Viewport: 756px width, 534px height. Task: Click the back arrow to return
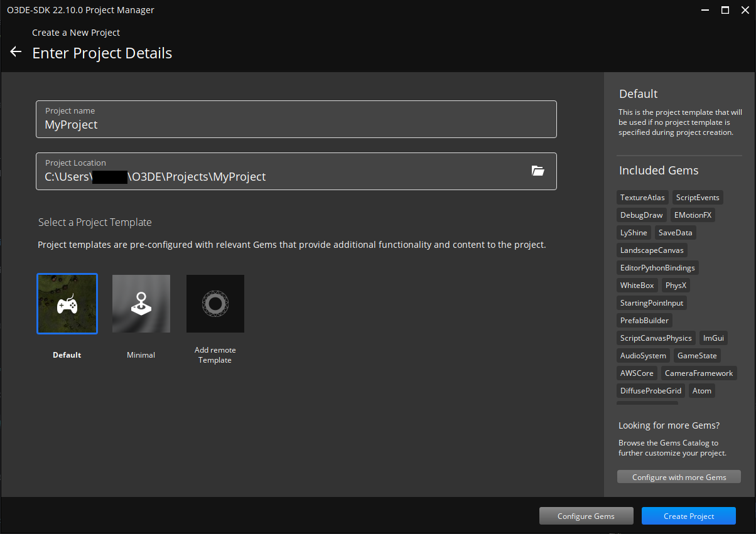(15, 52)
